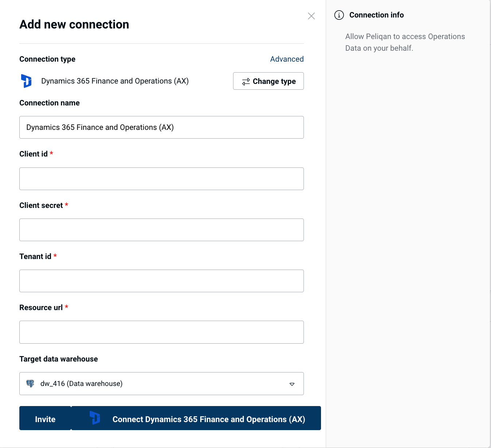Focus the Resource url input field
Viewport: 491px width, 448px height.
pos(162,332)
